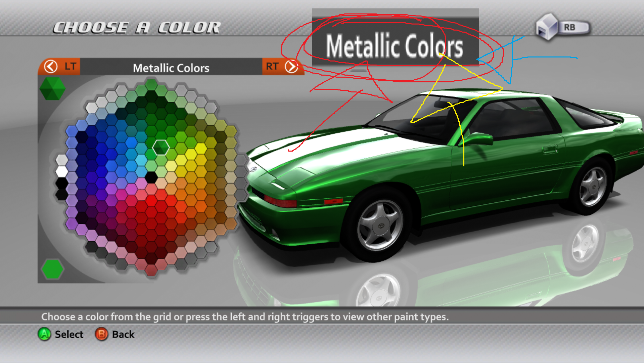Click the flat green hexagon below the grid

[x=52, y=269]
